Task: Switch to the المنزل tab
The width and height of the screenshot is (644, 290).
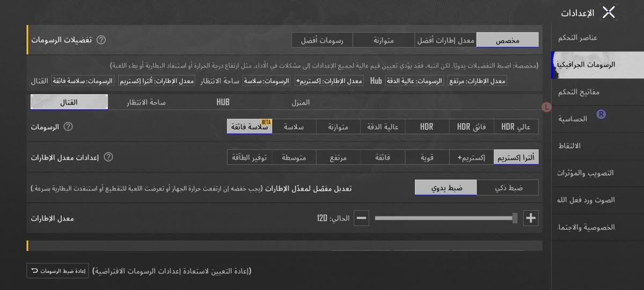Action: [x=301, y=102]
